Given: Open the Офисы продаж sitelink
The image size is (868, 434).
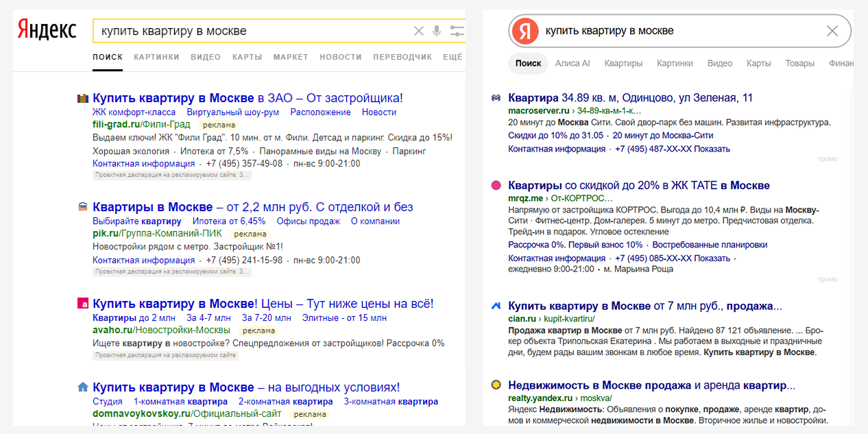Looking at the screenshot, I should (309, 221).
